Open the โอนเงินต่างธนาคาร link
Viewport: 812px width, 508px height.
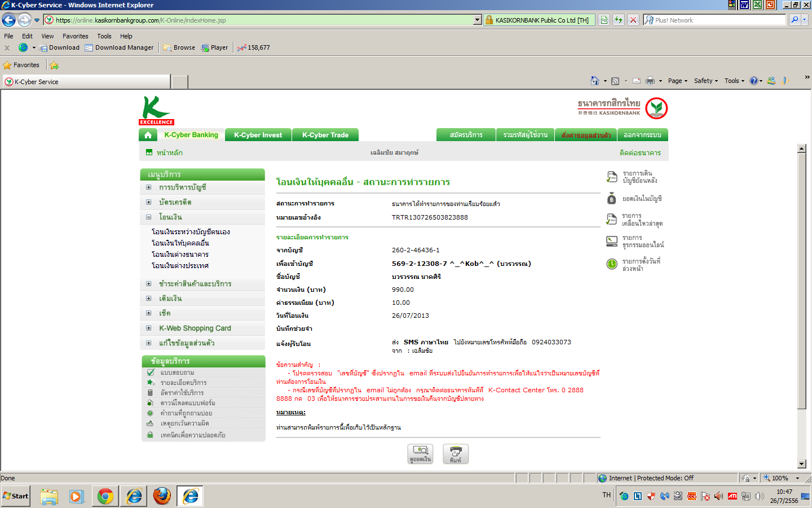(x=180, y=255)
